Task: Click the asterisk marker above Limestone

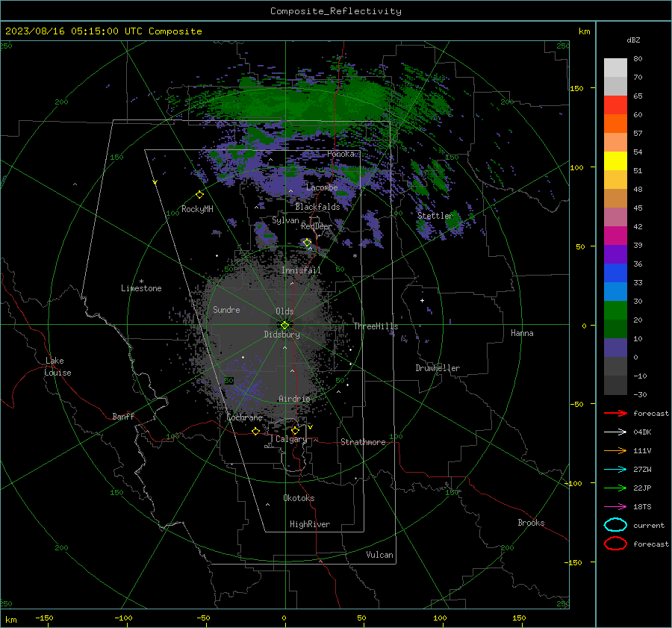Action: pos(141,282)
